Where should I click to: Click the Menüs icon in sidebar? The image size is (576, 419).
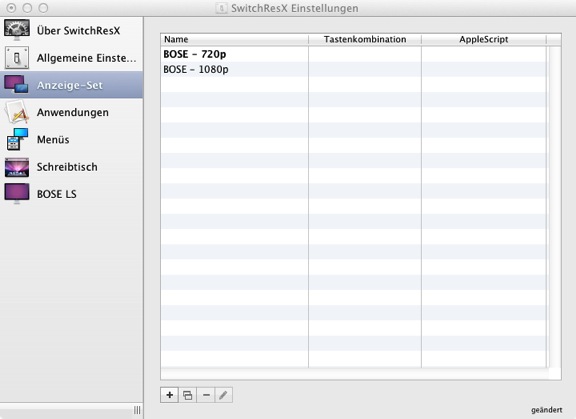17,139
